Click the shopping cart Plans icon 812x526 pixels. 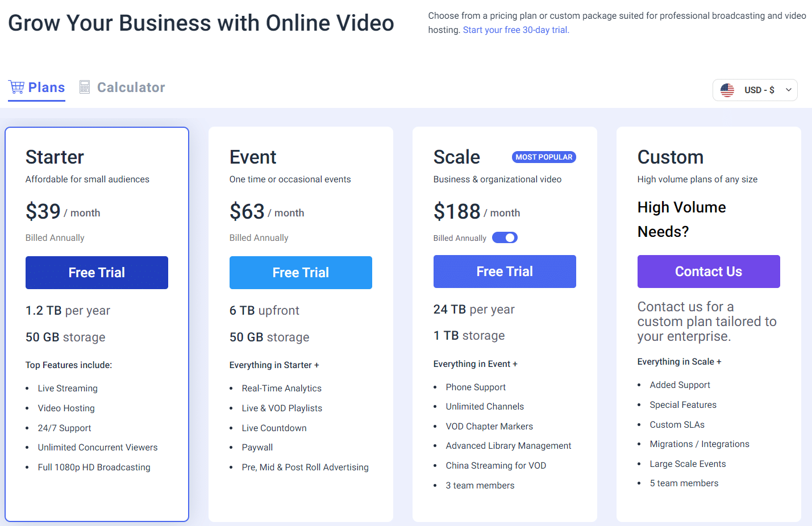pyautogui.click(x=16, y=87)
